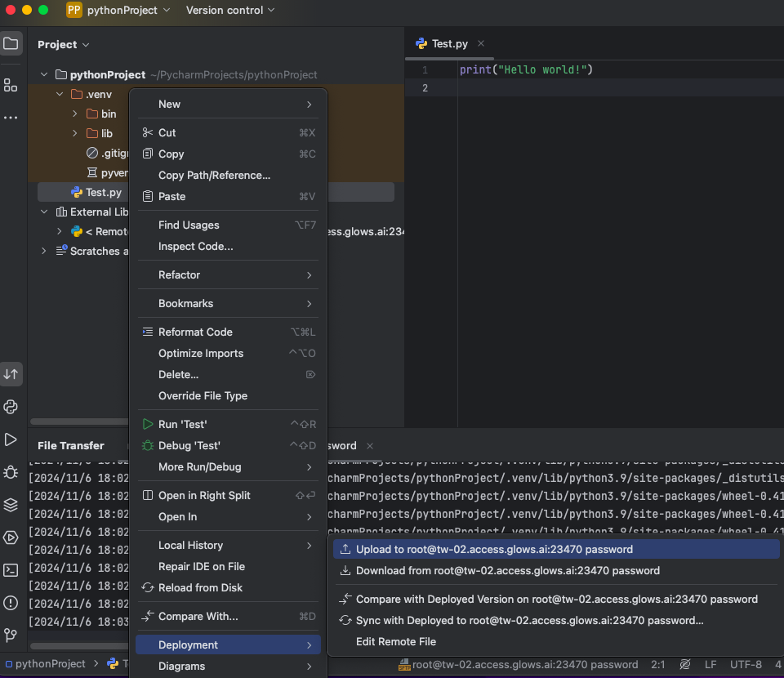
Task: Open the Terminal tool window icon
Action: click(11, 570)
